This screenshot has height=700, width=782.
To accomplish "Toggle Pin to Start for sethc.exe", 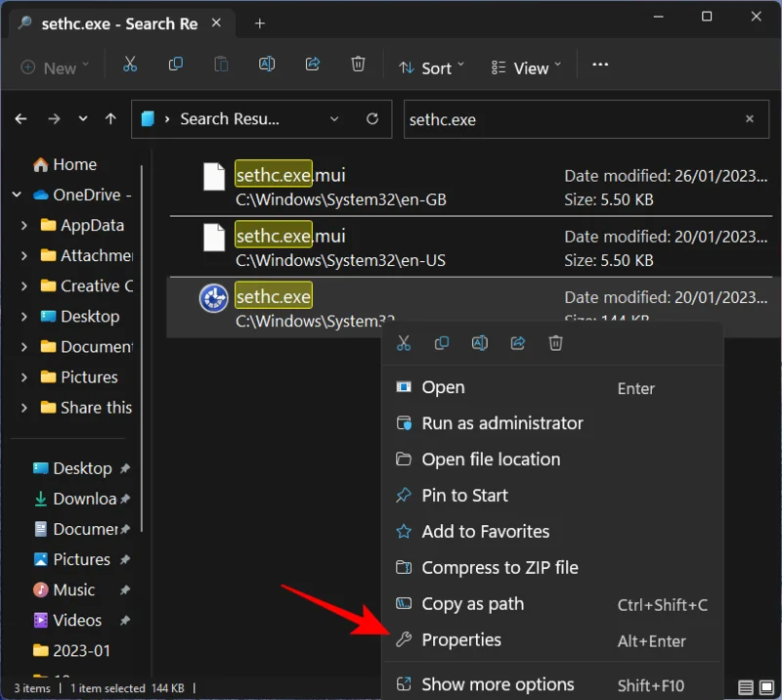I will pos(463,495).
